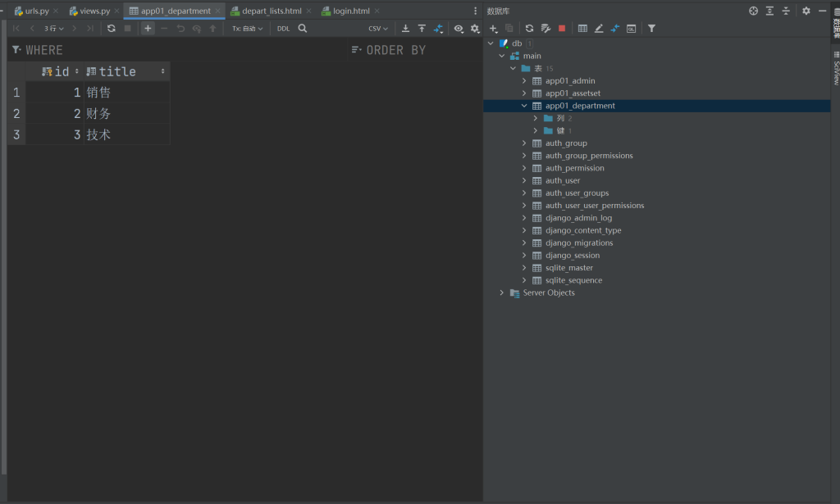The image size is (840, 504).
Task: Sort by clicking the title column header
Action: click(x=117, y=72)
